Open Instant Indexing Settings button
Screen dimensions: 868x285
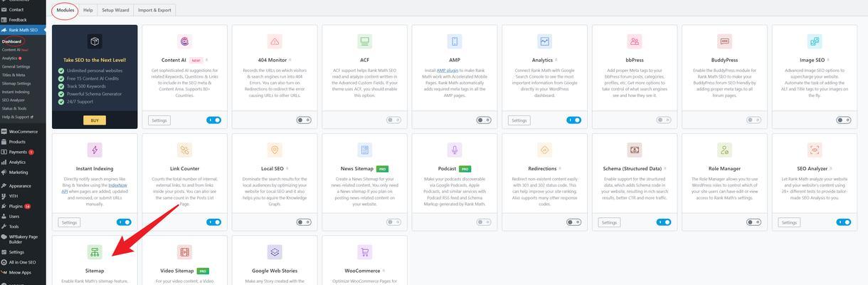69,222
